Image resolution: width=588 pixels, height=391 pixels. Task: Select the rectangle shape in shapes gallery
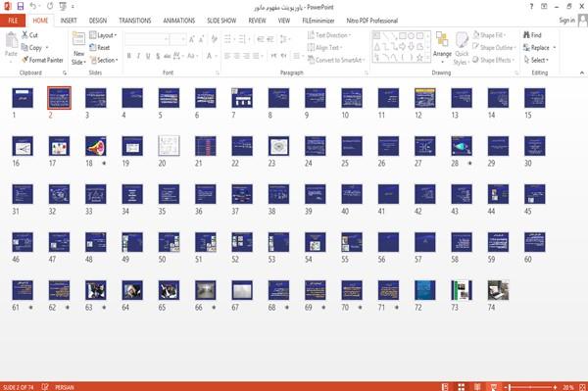tap(403, 36)
